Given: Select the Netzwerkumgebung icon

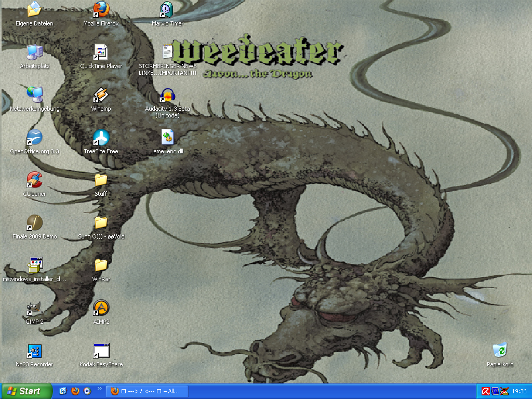Looking at the screenshot, I should click(34, 95).
